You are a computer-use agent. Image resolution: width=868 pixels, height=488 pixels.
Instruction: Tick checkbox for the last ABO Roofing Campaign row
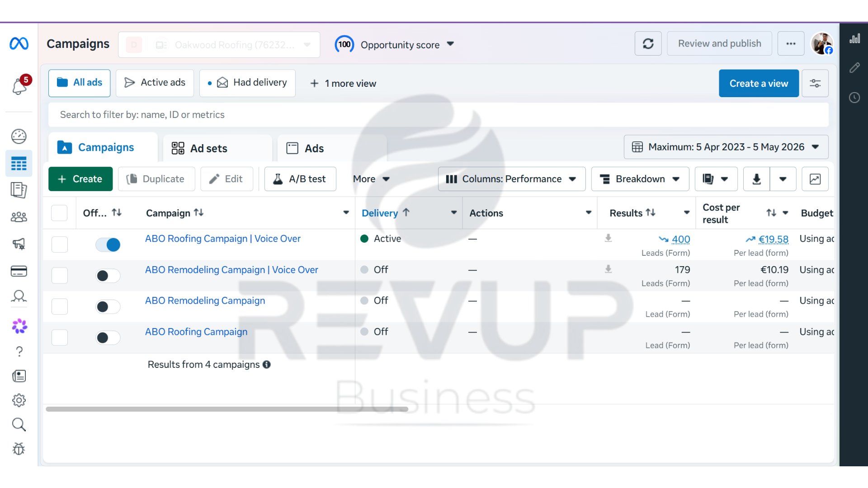tap(60, 338)
